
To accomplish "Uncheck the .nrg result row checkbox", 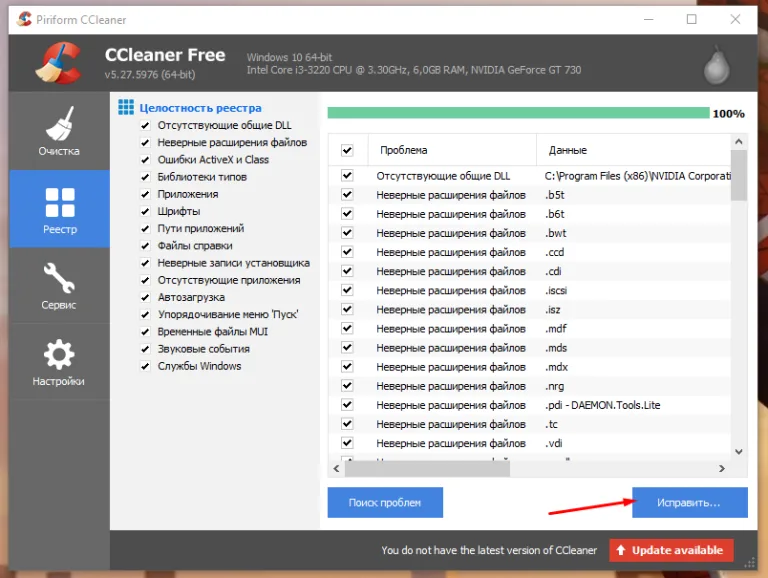I will (x=347, y=385).
